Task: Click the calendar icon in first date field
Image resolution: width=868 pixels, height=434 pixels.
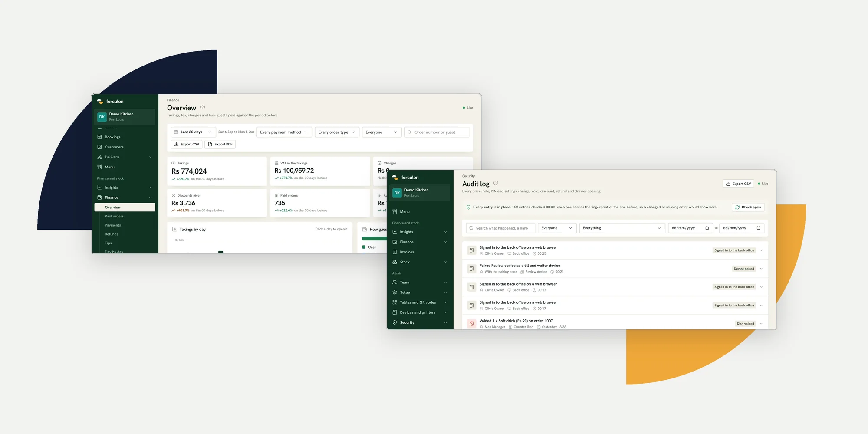Action: pyautogui.click(x=707, y=228)
